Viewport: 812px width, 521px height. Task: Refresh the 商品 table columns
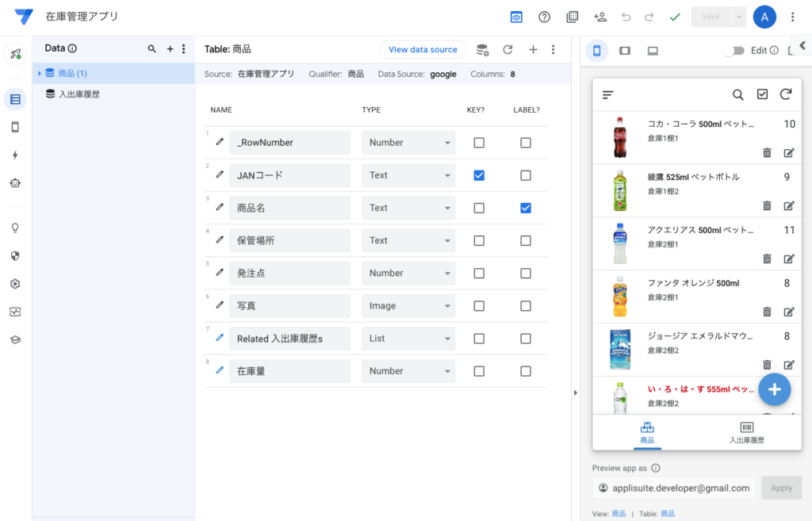508,49
